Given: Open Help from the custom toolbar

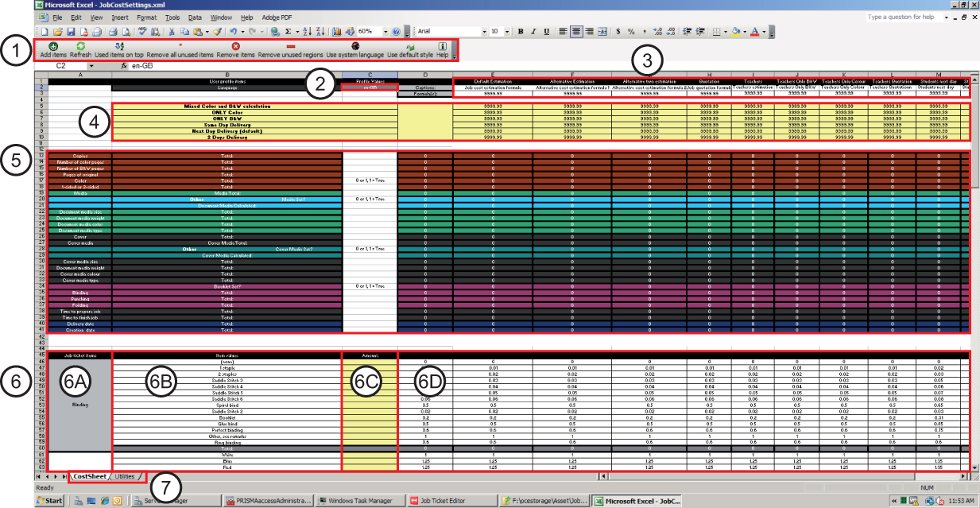Looking at the screenshot, I should coord(443,46).
